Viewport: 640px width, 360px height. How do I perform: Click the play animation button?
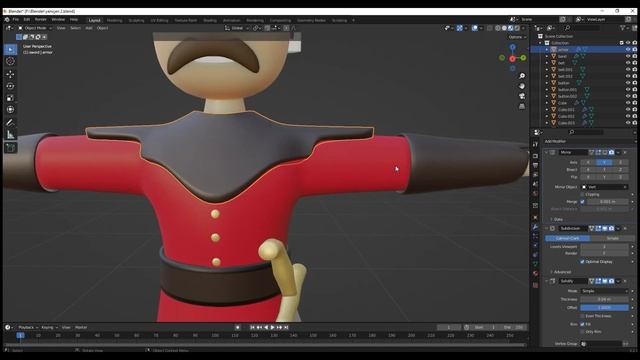pos(273,327)
